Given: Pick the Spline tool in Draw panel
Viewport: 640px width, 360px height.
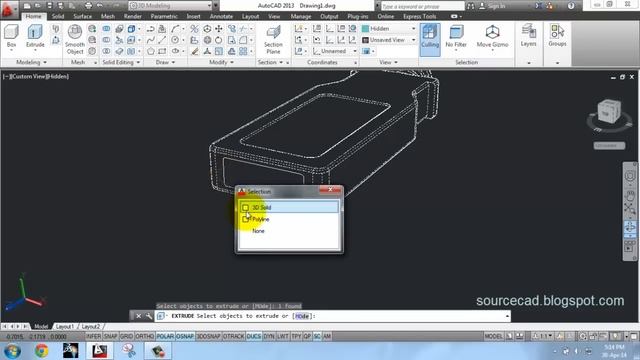Looking at the screenshot, I should (151, 40).
